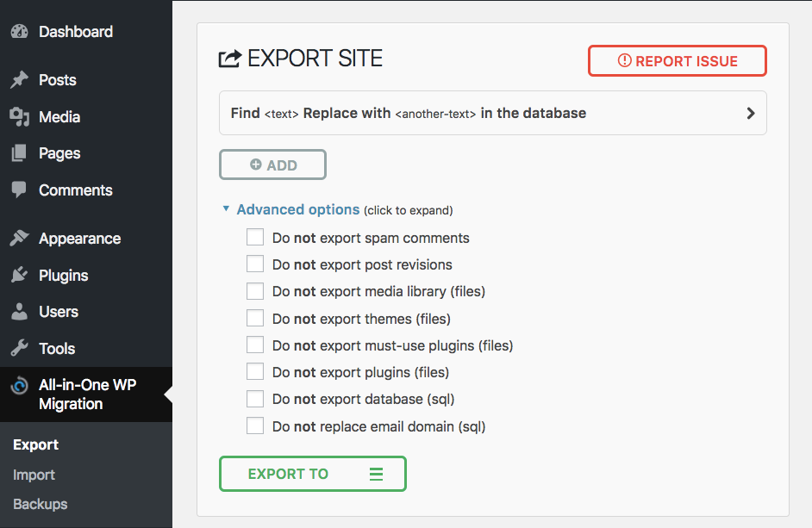The height and width of the screenshot is (528, 812).
Task: Expand Find and Replace chevron arrow
Action: pos(751,114)
